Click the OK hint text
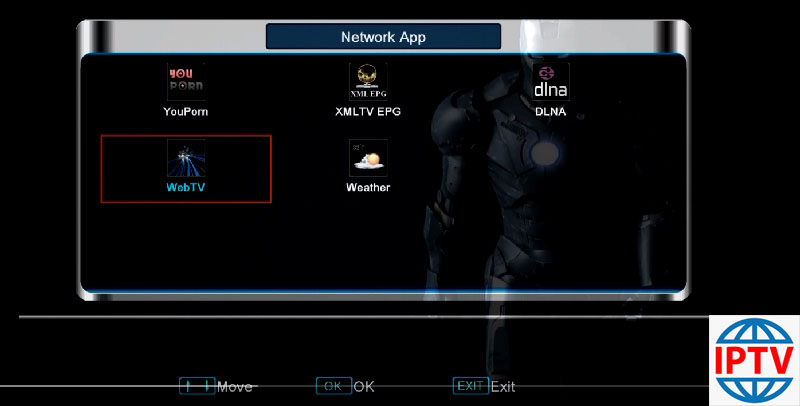This screenshot has width=800, height=406. (364, 387)
